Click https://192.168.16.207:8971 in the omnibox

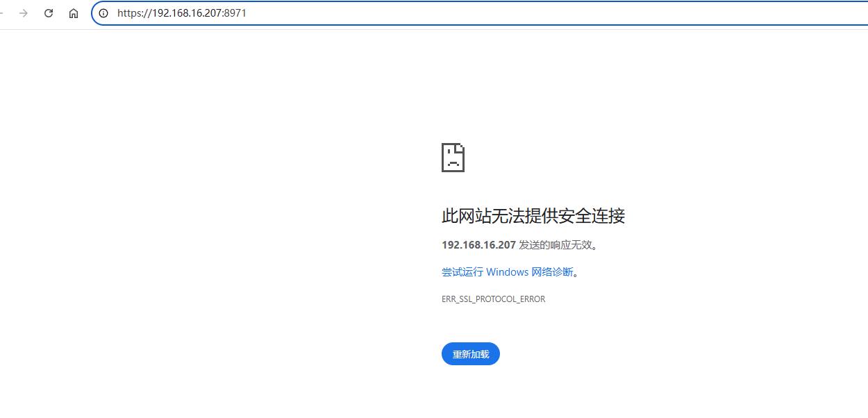click(181, 12)
